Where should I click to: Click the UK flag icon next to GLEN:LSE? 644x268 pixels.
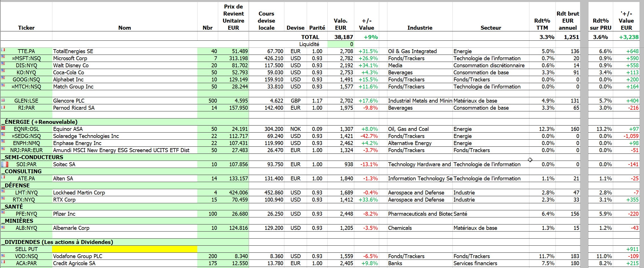(3, 100)
